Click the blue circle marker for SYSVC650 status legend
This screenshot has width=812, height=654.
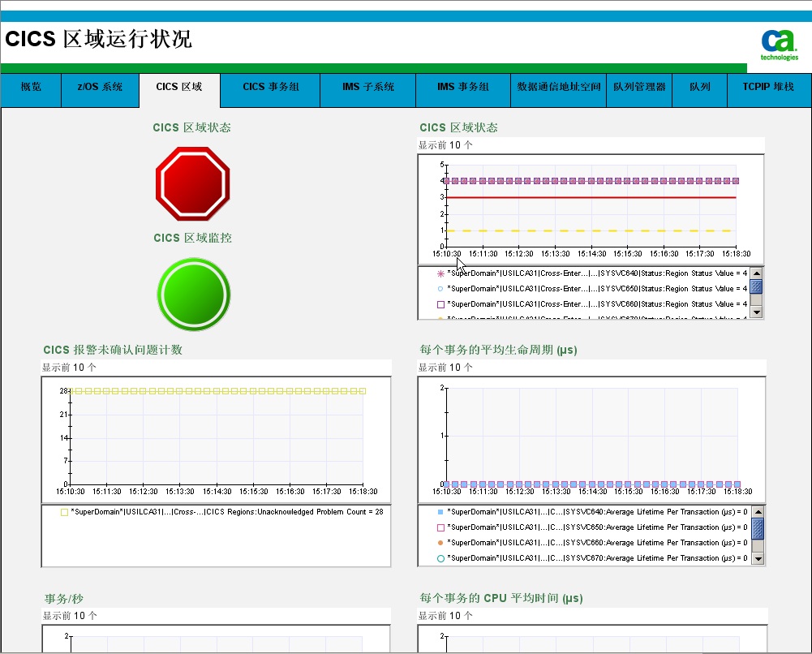pos(440,289)
